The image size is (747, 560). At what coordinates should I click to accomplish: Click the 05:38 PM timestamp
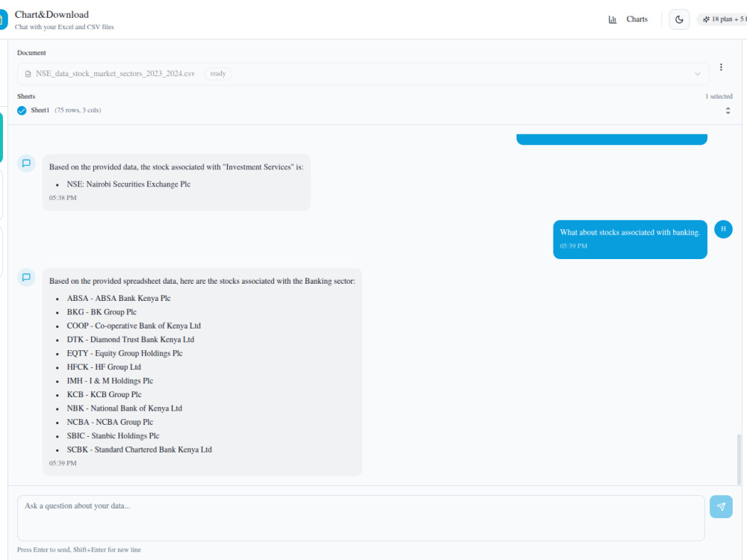pyautogui.click(x=63, y=198)
